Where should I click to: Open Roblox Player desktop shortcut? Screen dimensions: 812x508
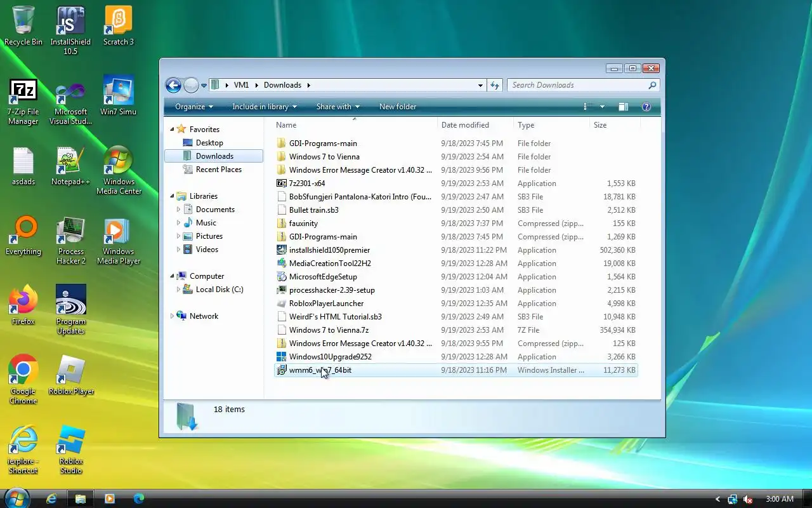pyautogui.click(x=70, y=376)
